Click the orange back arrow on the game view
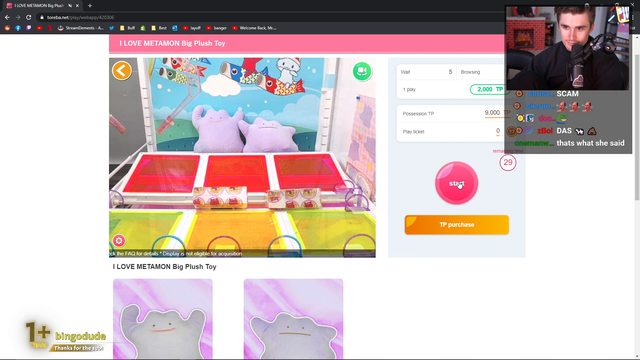 point(122,71)
